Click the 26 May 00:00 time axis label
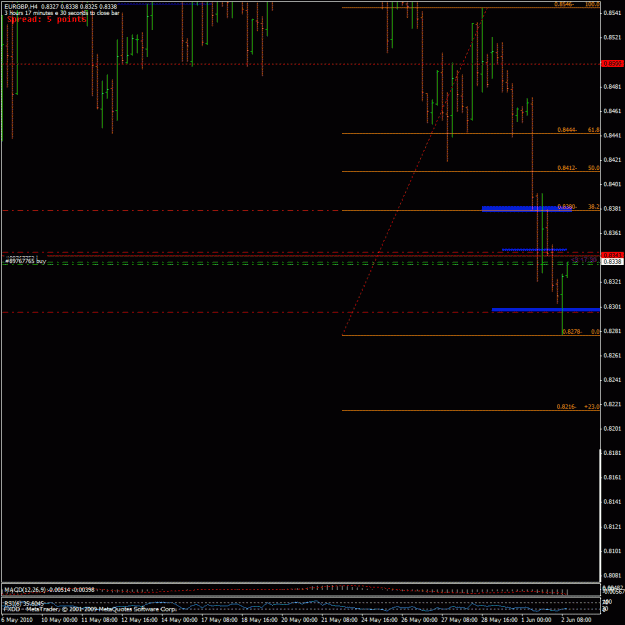625x625 pixels. tap(420, 620)
